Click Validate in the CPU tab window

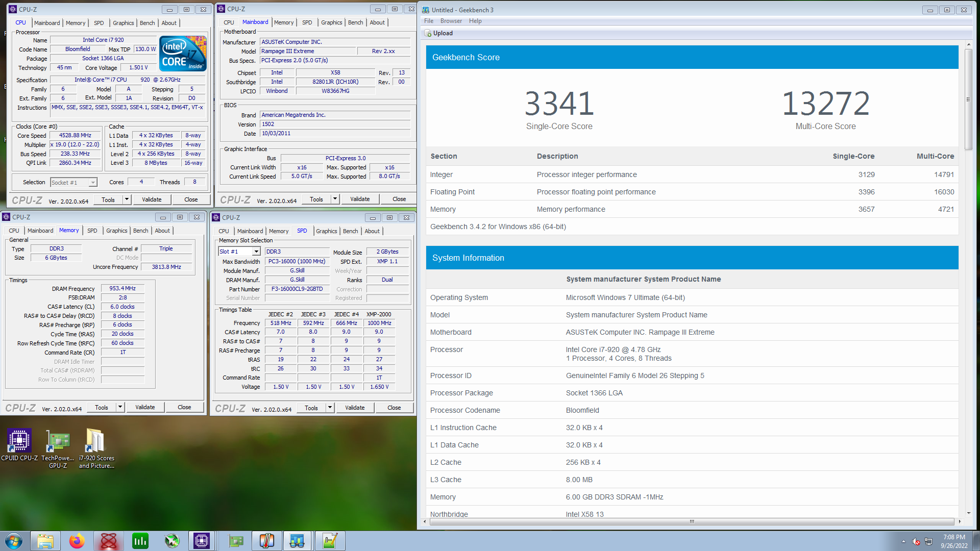152,199
